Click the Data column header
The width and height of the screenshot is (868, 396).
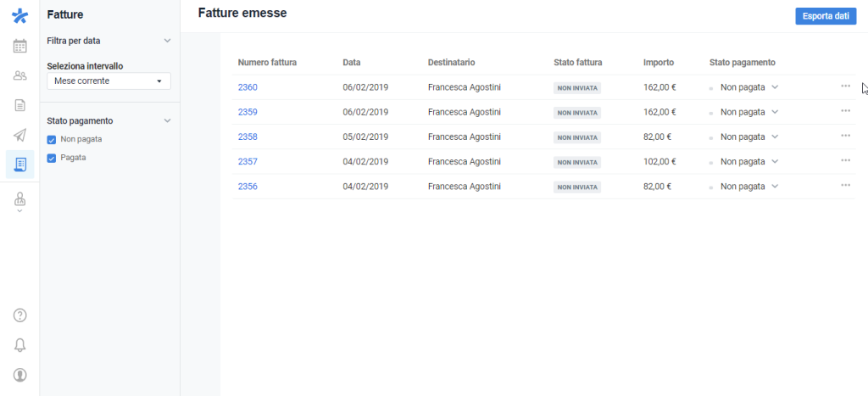pyautogui.click(x=352, y=62)
